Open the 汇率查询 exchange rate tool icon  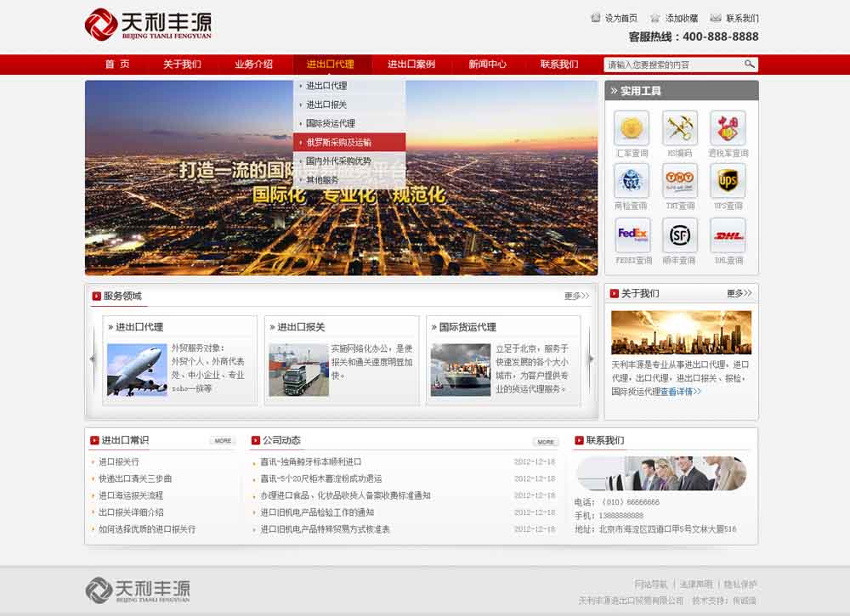632,128
